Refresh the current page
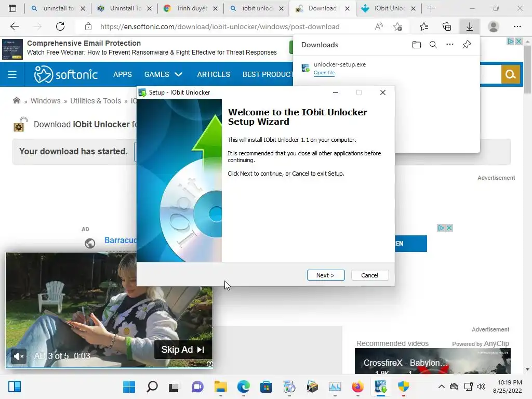532x399 pixels. coord(60,26)
